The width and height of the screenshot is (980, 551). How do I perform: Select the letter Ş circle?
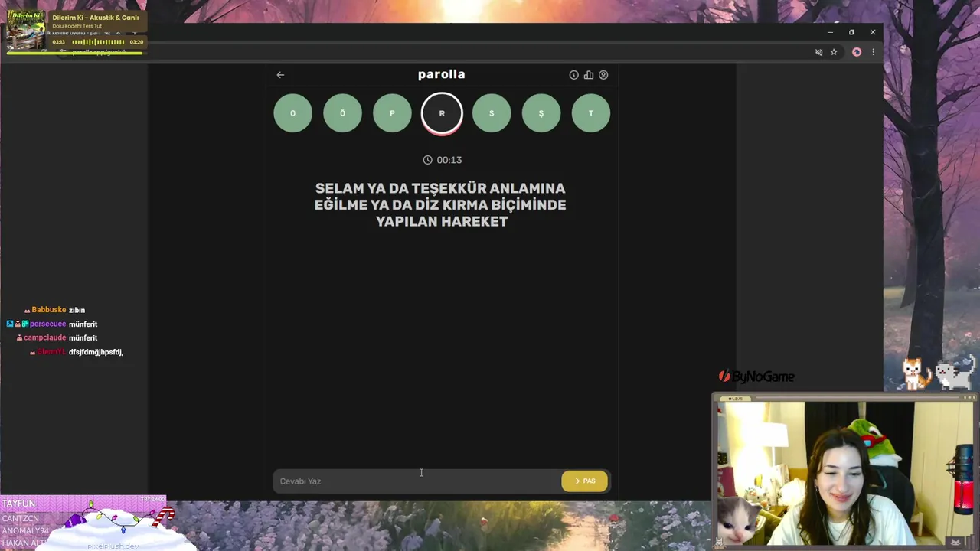pos(541,113)
